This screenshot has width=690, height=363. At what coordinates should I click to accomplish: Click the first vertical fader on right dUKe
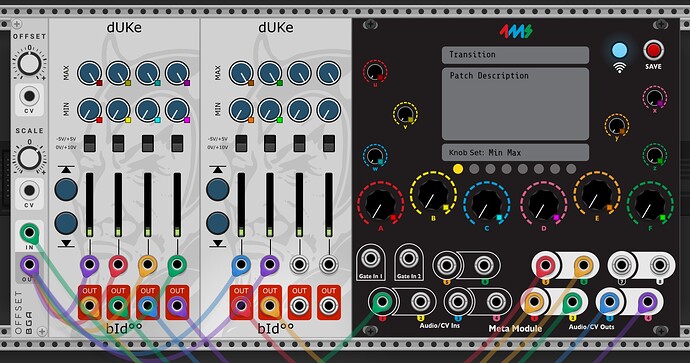pyautogui.click(x=241, y=205)
